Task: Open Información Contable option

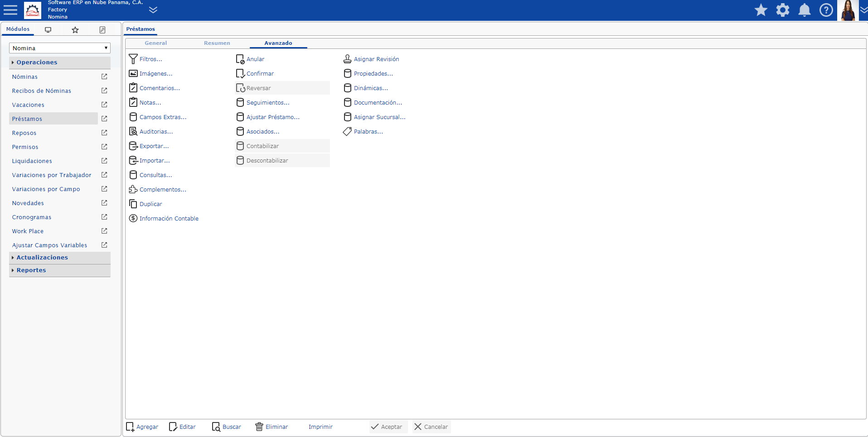Action: pos(164,218)
